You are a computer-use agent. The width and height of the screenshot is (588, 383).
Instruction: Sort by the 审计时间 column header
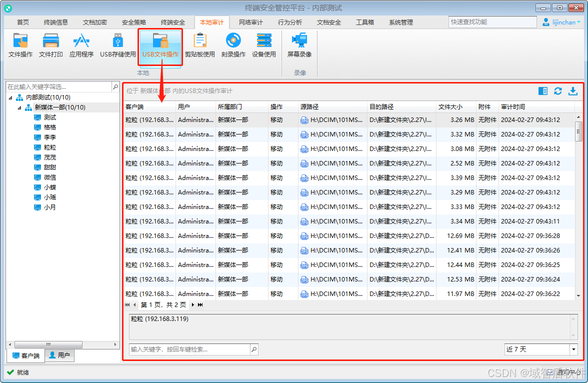coord(536,107)
